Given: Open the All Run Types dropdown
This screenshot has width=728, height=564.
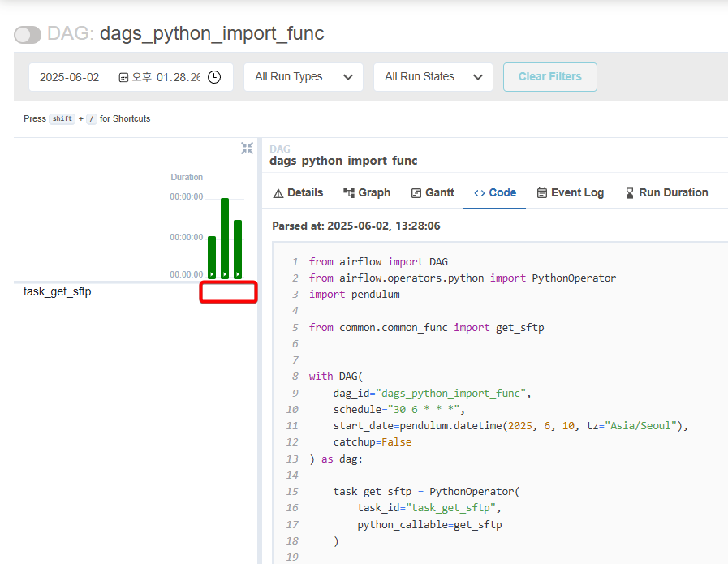Looking at the screenshot, I should (x=304, y=77).
